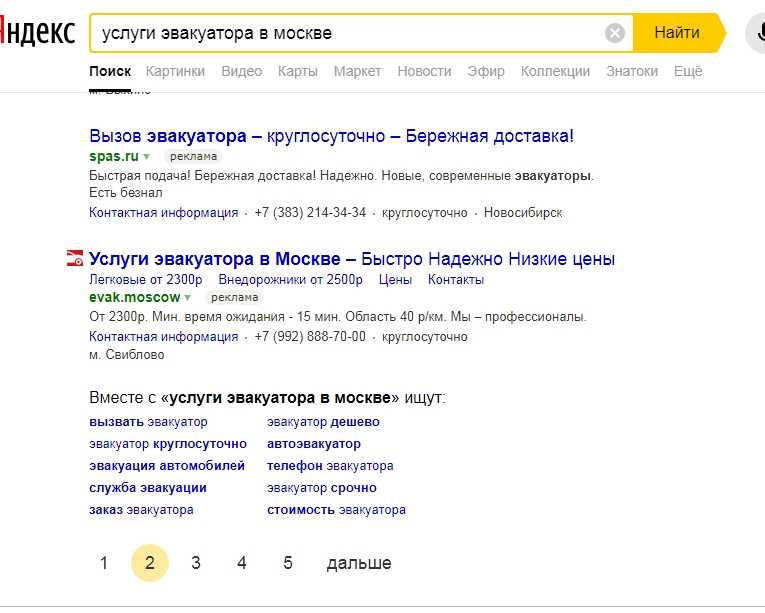Open spas.ru Контактная информация link
The image size is (765, 613).
[163, 213]
